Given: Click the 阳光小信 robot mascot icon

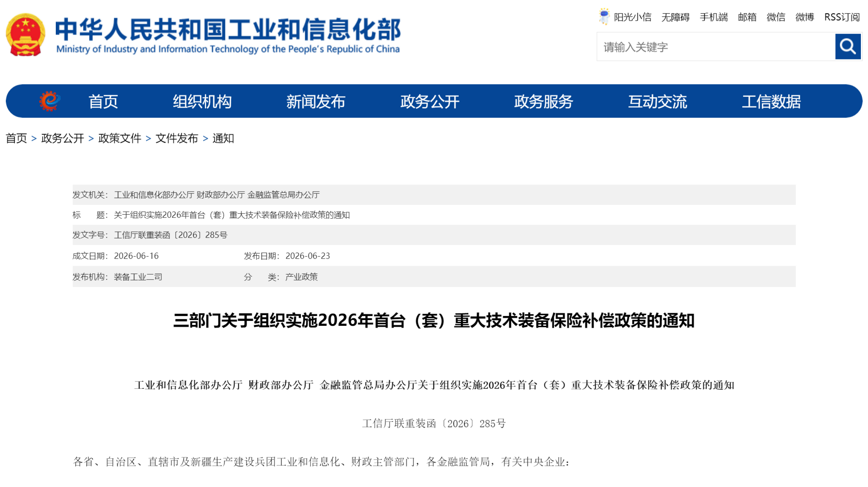Looking at the screenshot, I should point(604,17).
